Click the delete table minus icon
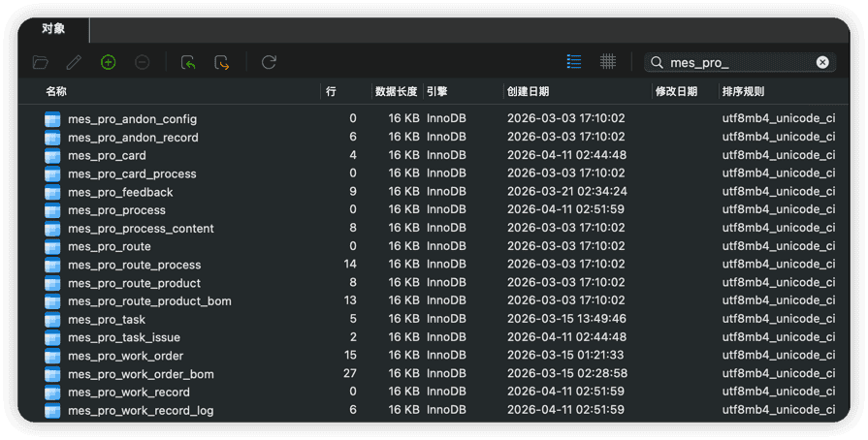Screen dimensions: 868x440 (x=143, y=63)
